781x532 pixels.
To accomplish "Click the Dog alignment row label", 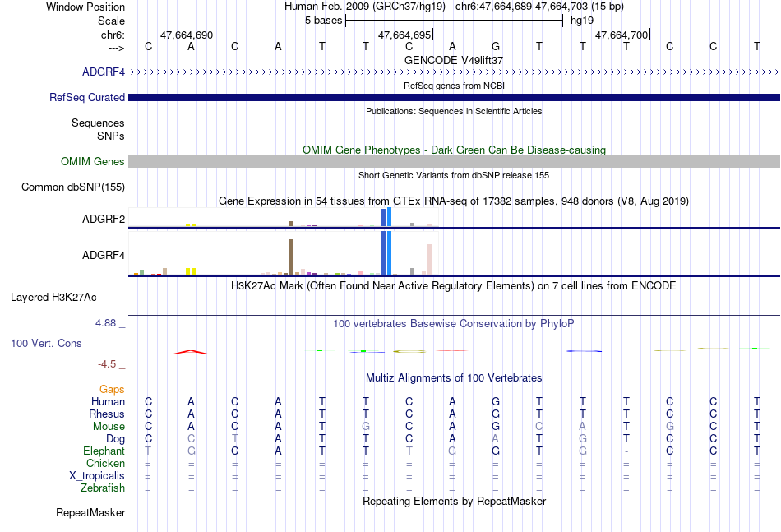I will coord(115,439).
